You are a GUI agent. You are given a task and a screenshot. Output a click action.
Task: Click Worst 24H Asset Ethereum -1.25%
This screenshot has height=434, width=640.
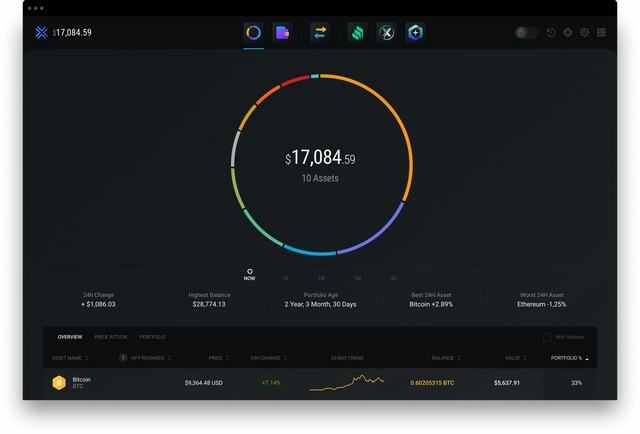click(x=542, y=304)
